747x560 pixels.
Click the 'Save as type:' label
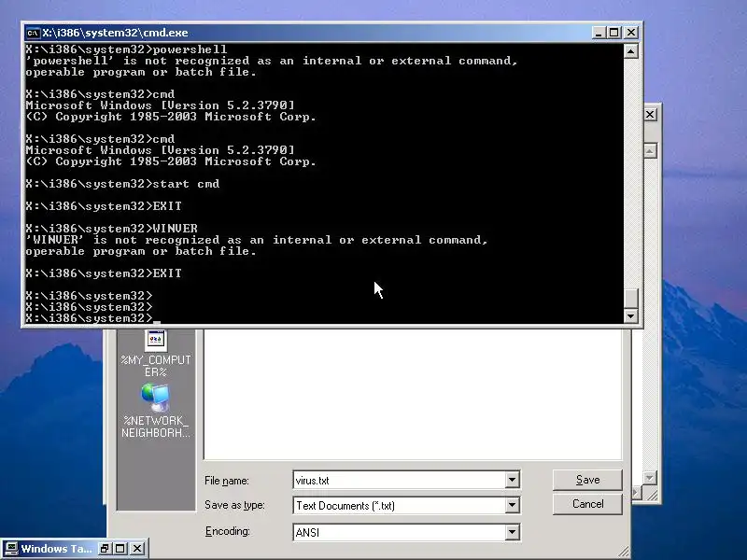point(234,505)
